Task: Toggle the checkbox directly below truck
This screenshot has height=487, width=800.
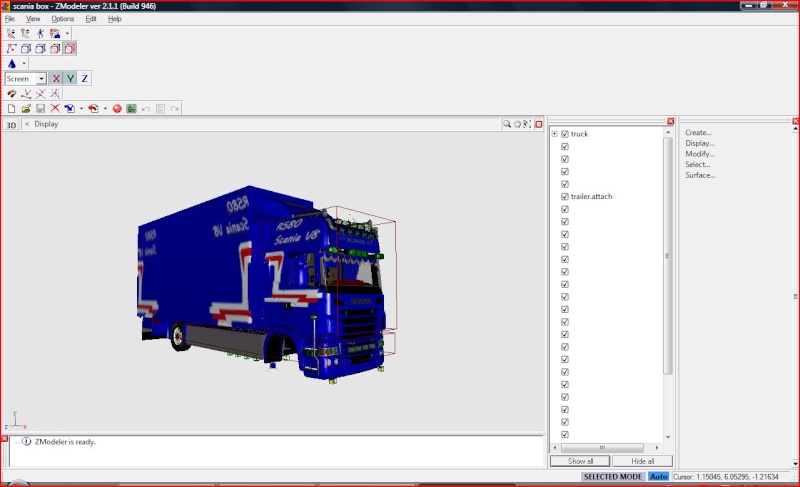Action: click(x=565, y=146)
